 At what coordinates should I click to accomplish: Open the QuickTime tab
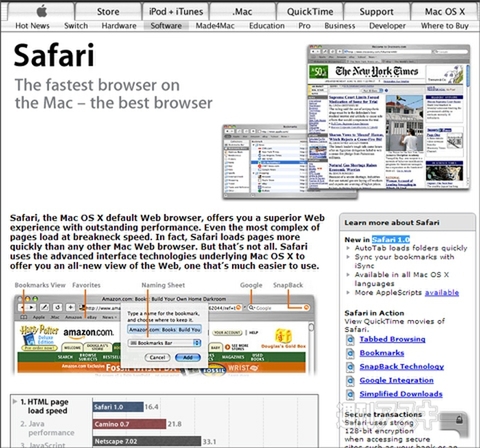[310, 11]
